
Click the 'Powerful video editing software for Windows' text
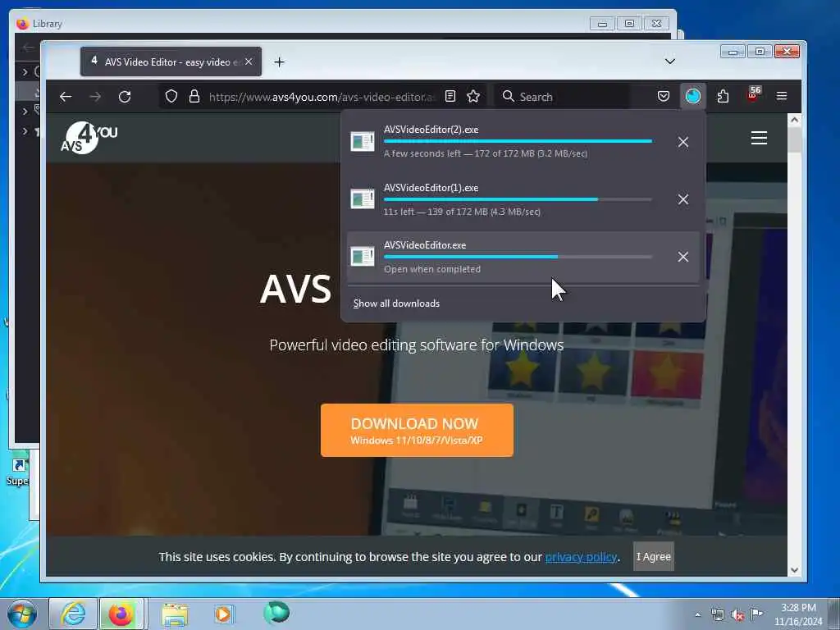[416, 345]
